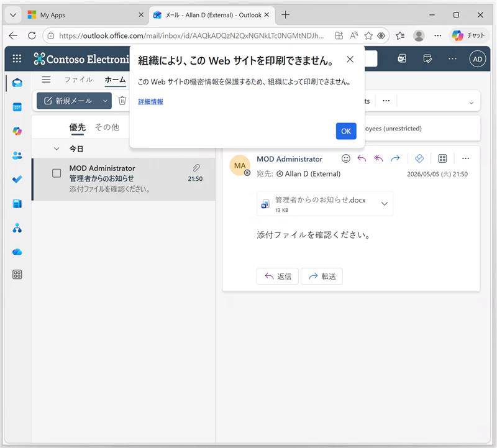The width and height of the screenshot is (497, 448).
Task: Go back in the browser
Action: 13,35
